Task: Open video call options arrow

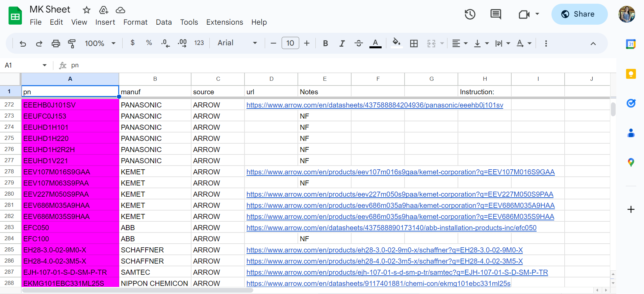Action: 537,14
